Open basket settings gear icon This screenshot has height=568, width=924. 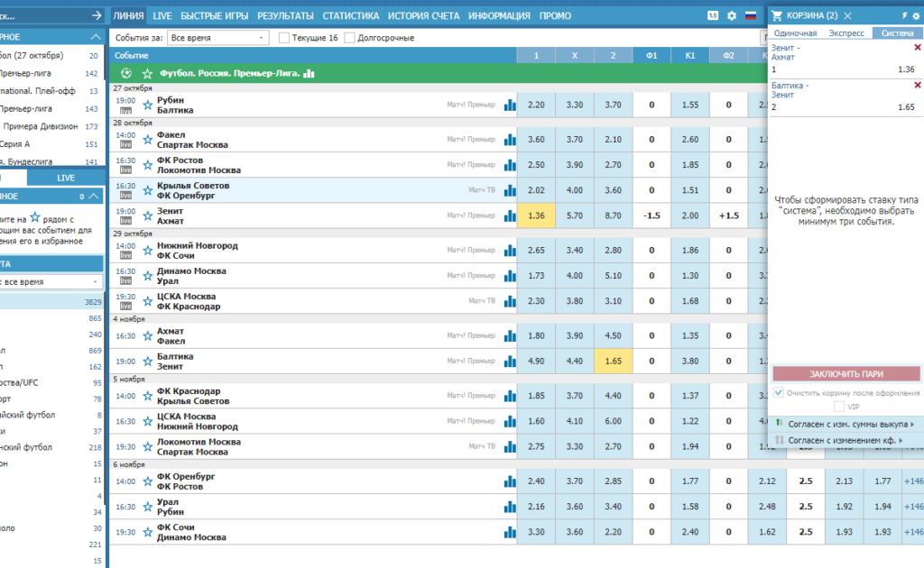pyautogui.click(x=917, y=16)
